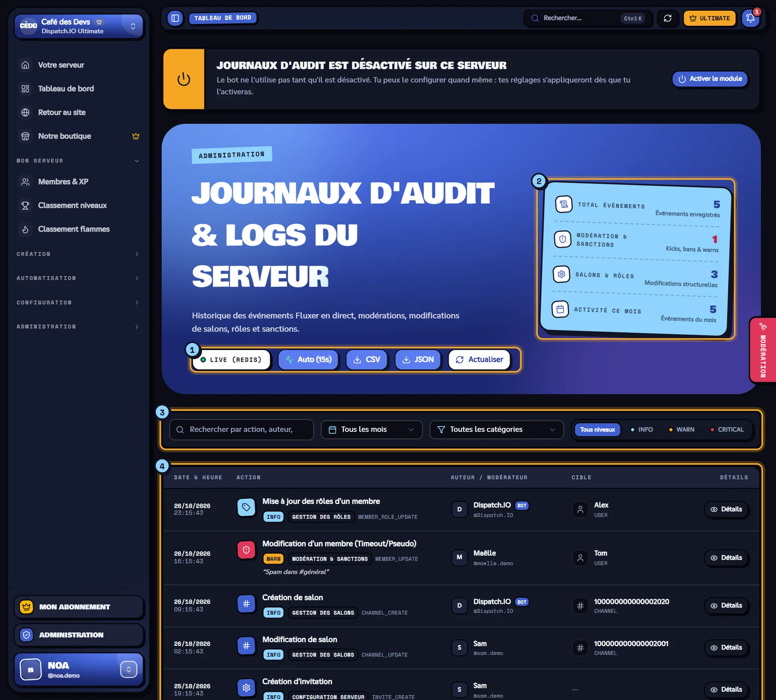Toggle the sidebar panel icon in header

(175, 18)
